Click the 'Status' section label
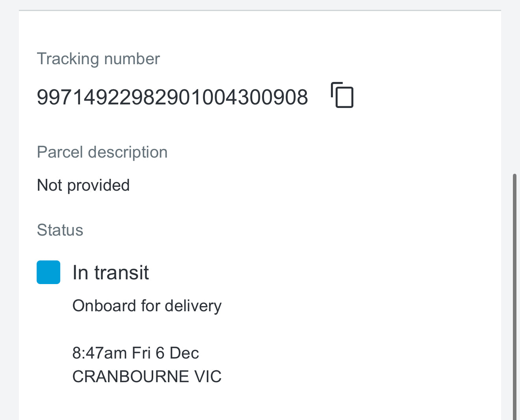 (x=60, y=230)
